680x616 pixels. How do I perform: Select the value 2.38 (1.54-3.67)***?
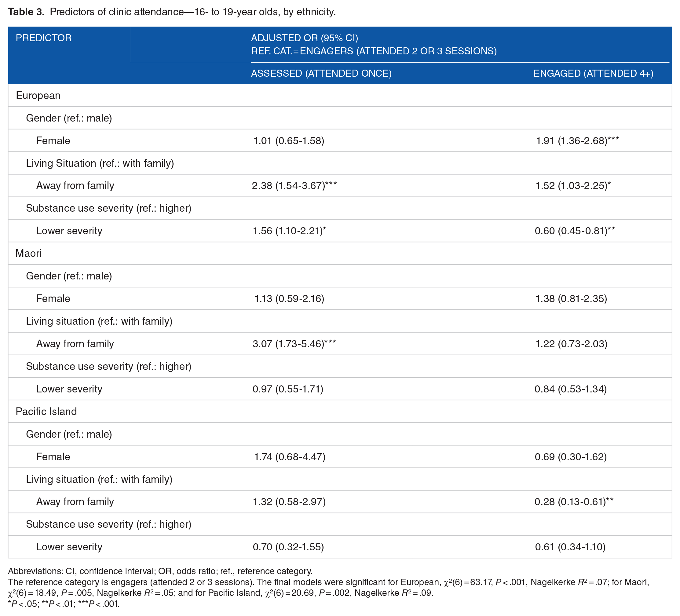coord(294,185)
